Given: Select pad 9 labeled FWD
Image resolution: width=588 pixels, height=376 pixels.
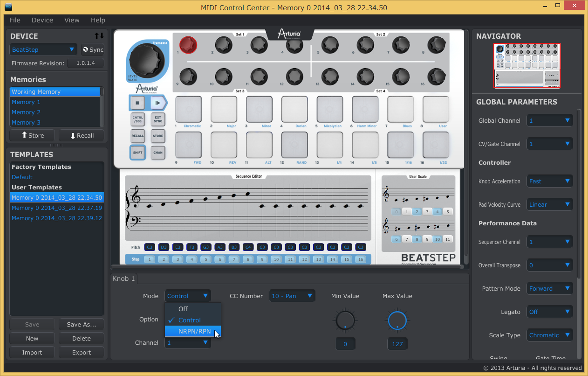Looking at the screenshot, I should [x=189, y=145].
